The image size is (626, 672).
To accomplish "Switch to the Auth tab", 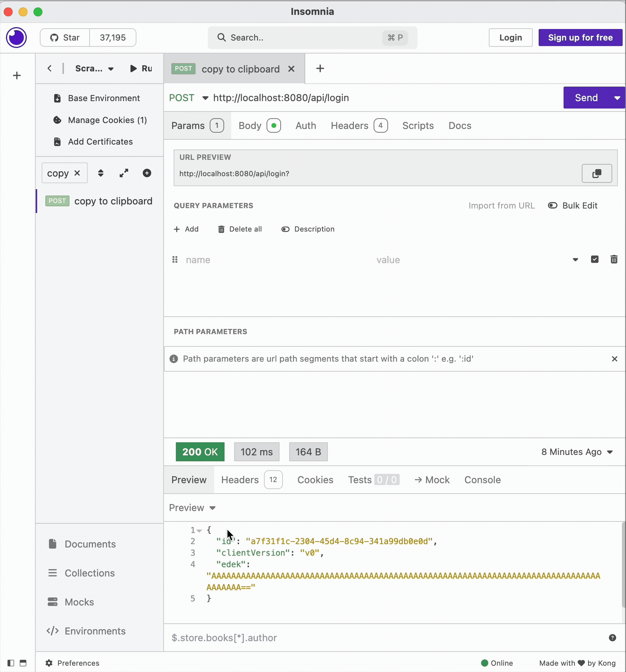I will click(x=306, y=126).
